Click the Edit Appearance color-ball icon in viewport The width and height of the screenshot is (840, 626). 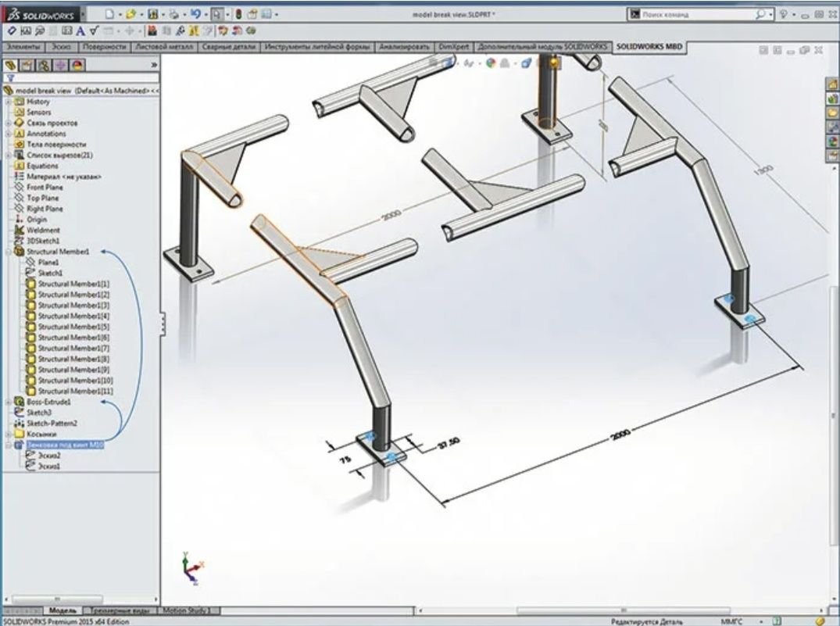[x=491, y=63]
